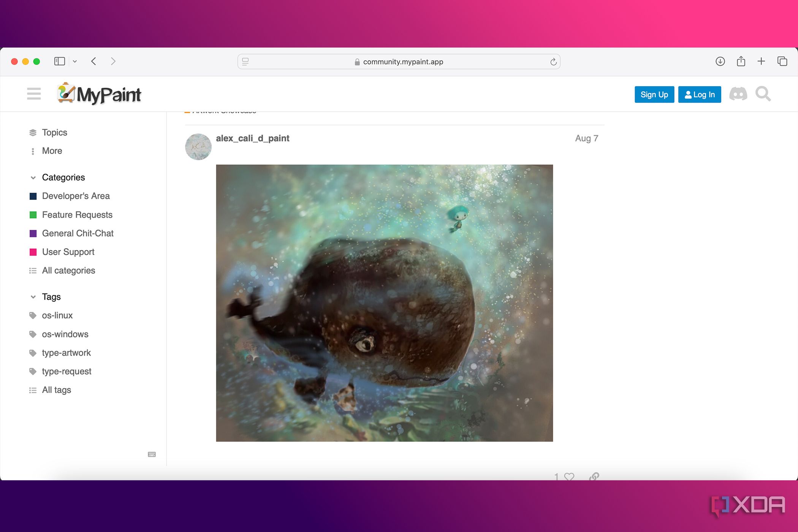
Task: Show Safari downloads
Action: point(720,61)
